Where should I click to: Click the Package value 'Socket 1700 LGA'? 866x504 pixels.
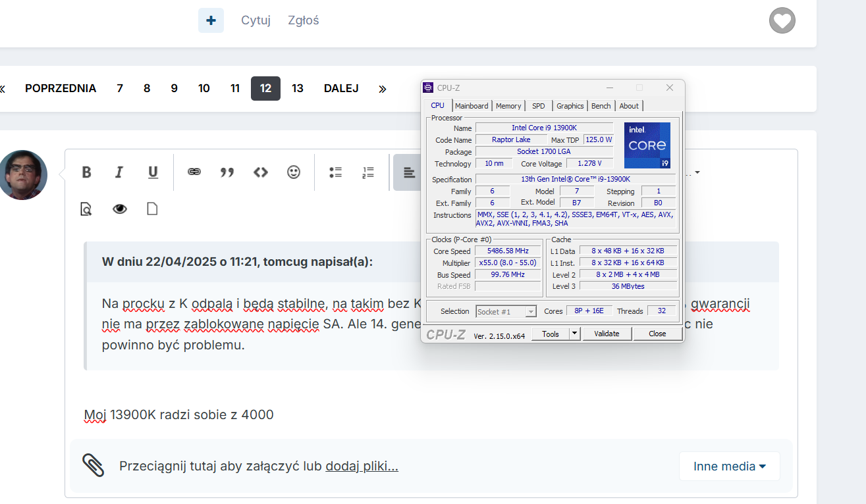(544, 151)
